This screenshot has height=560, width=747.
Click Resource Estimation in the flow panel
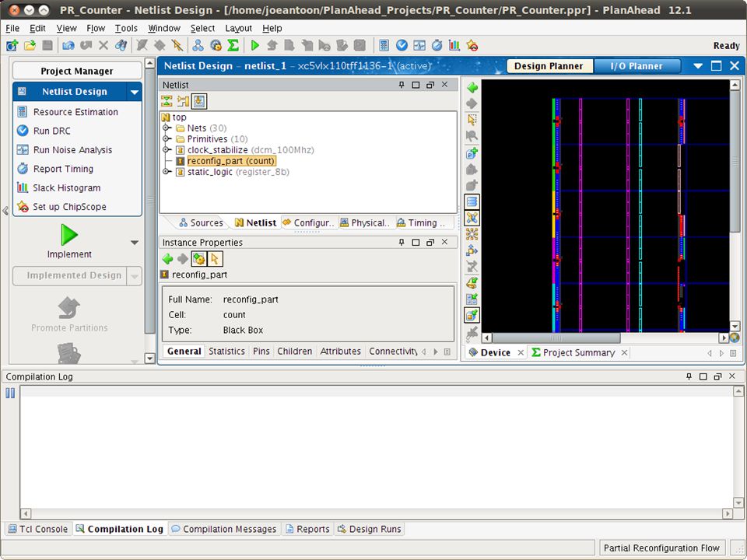tap(75, 112)
